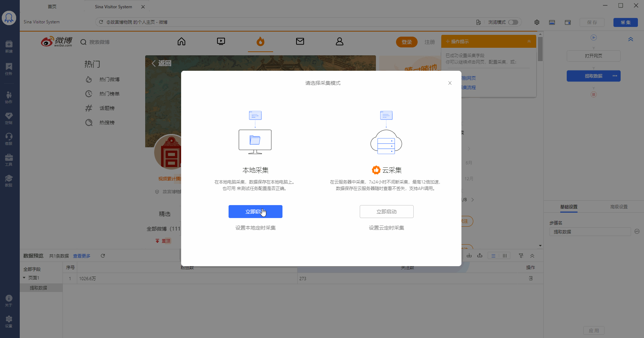Click the 保存 button
The width and height of the screenshot is (644, 338).
coord(592,22)
